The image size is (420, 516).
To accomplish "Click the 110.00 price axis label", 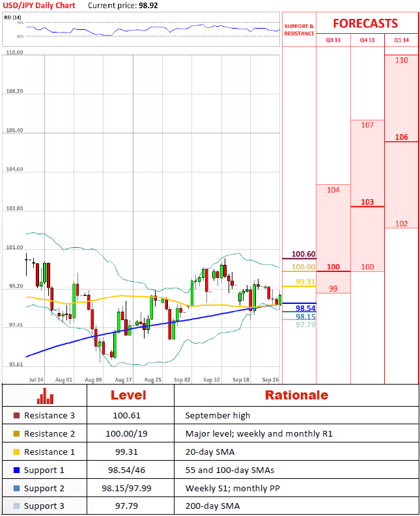I will pos(14,52).
